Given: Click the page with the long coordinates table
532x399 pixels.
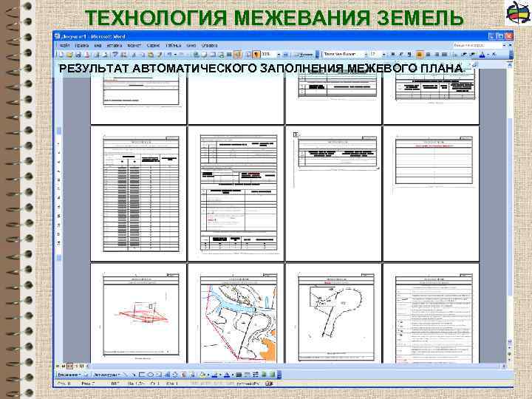Looking at the screenshot, I should coord(139,194).
